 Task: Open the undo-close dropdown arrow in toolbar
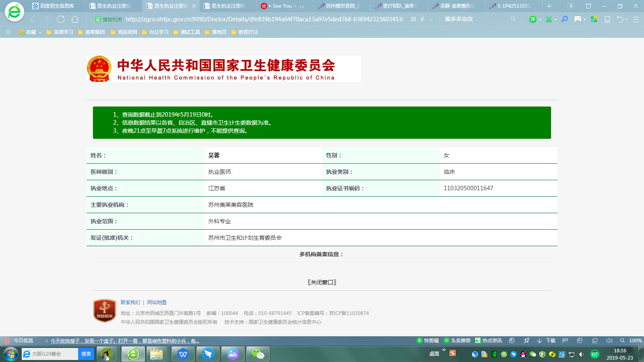[x=627, y=20]
